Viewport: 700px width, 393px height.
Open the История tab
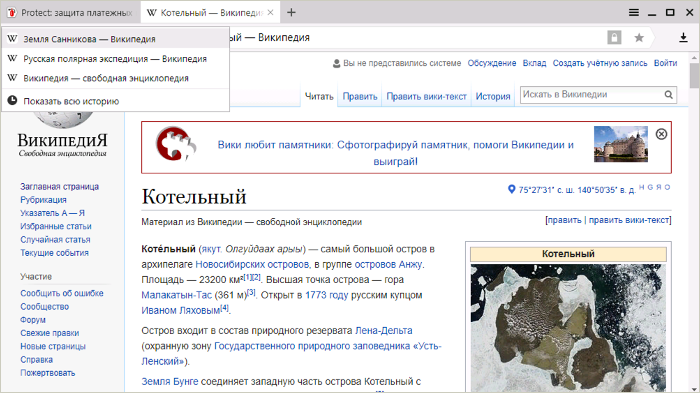493,96
